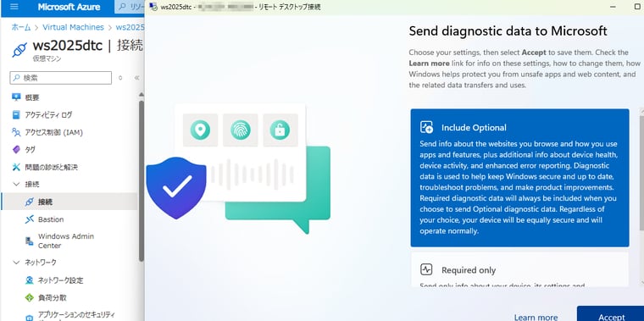Screen dimensions: 644x321
Task: Click the blue shield checkmark illustration
Action: click(176, 187)
